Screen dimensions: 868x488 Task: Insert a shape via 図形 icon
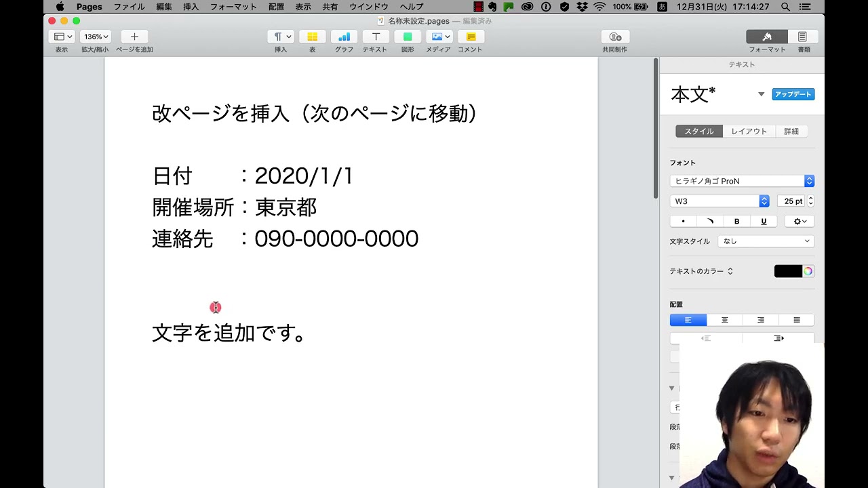pos(408,37)
